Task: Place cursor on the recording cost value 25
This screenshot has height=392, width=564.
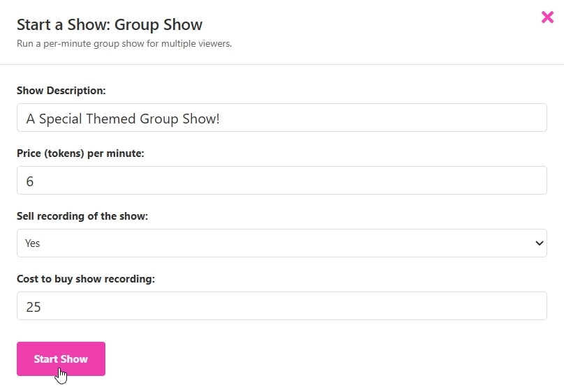Action: pyautogui.click(x=34, y=307)
